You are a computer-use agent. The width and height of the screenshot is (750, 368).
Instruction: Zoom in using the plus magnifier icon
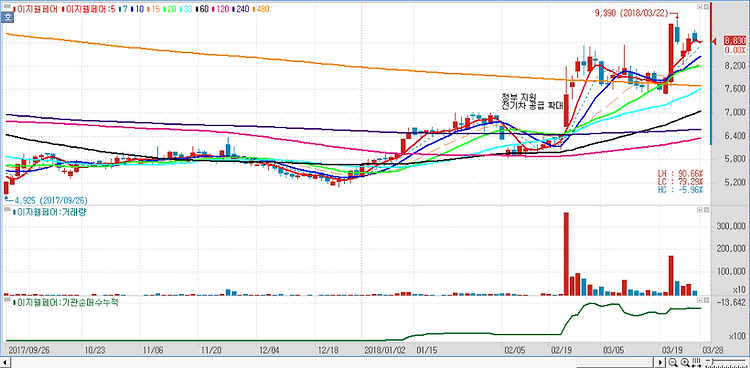coord(685,362)
